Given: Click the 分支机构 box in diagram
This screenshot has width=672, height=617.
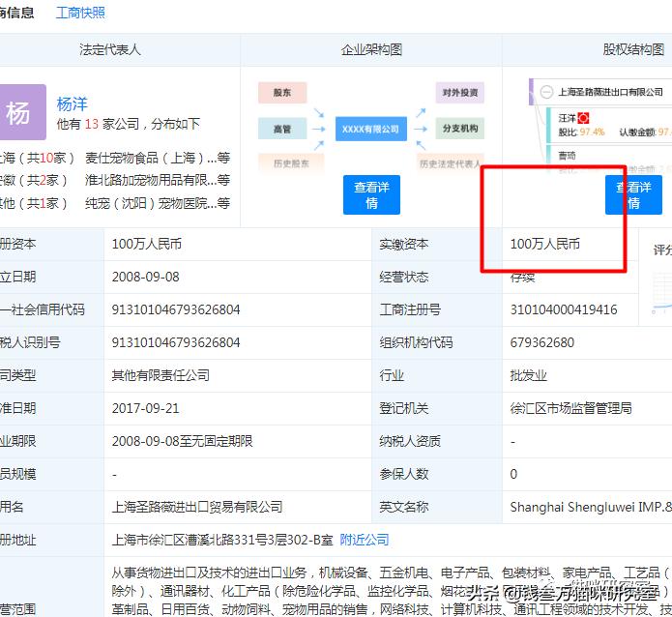Looking at the screenshot, I should tap(460, 129).
